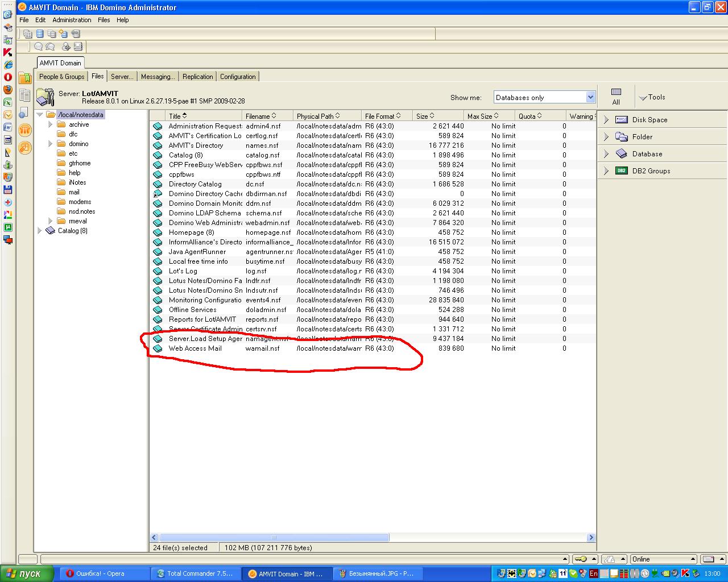Open the Show me dropdown list
The width and height of the screenshot is (728, 582).
pyautogui.click(x=590, y=97)
